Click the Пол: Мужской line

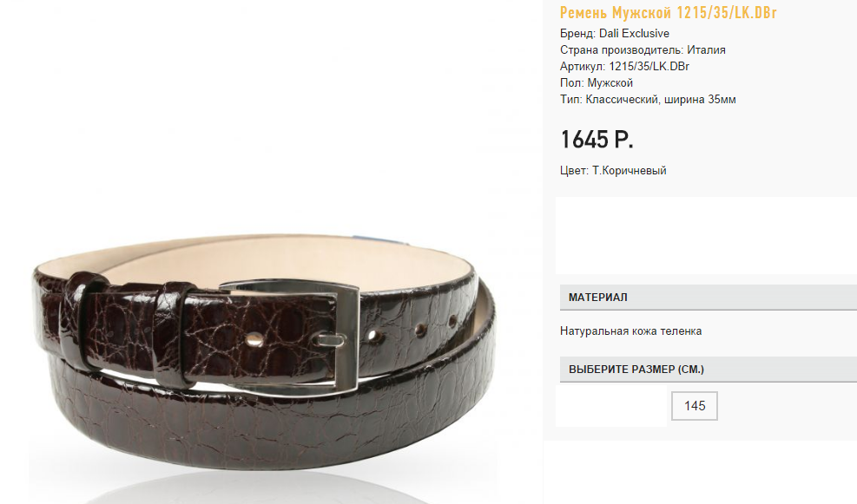tap(597, 83)
